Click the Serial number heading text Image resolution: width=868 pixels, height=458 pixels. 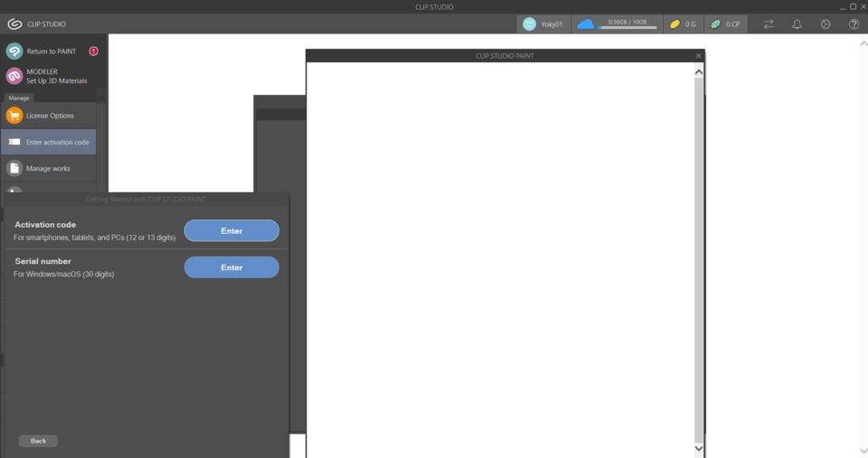[42, 261]
